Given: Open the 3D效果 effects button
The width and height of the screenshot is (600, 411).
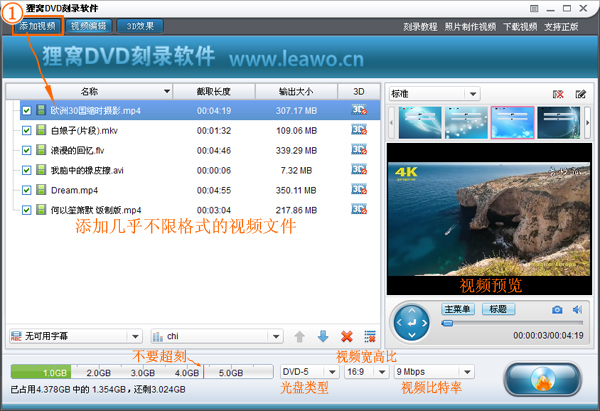Looking at the screenshot, I should [x=140, y=26].
